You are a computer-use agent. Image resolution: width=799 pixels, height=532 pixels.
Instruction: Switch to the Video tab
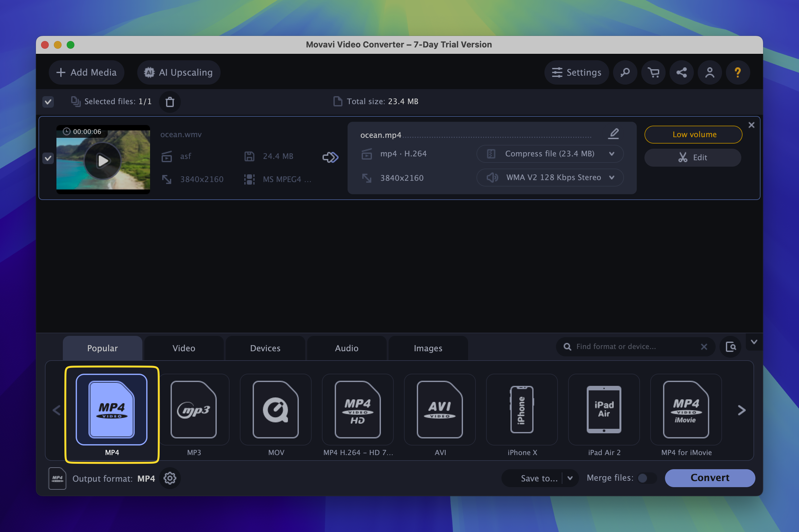point(184,348)
